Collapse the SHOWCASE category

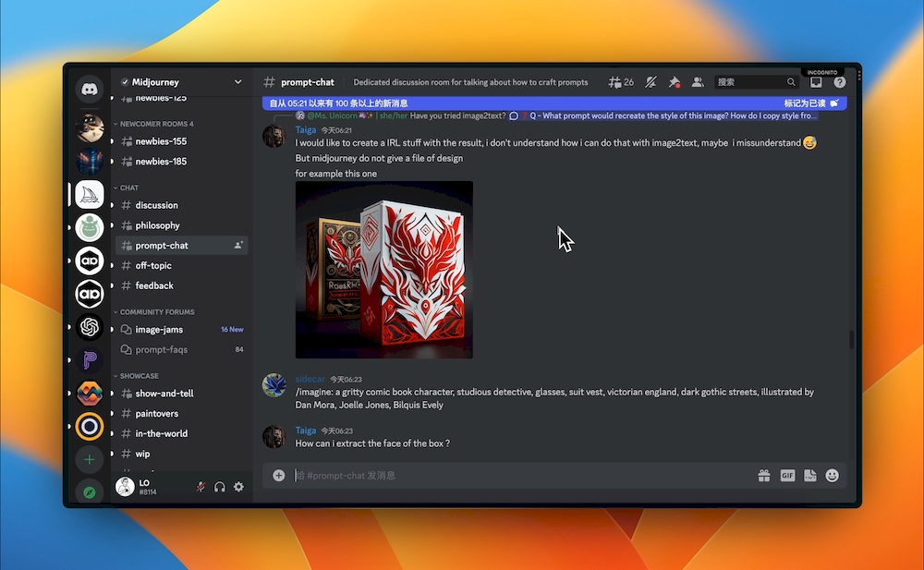click(x=136, y=376)
